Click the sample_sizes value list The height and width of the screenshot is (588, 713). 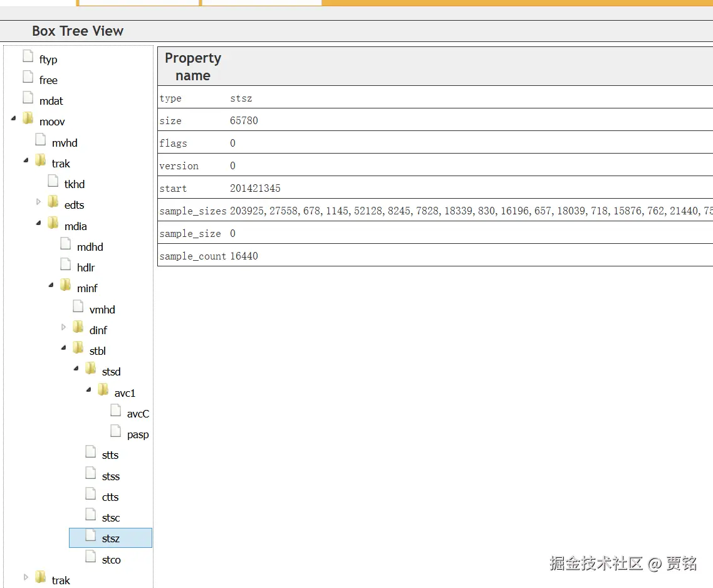[x=471, y=211]
